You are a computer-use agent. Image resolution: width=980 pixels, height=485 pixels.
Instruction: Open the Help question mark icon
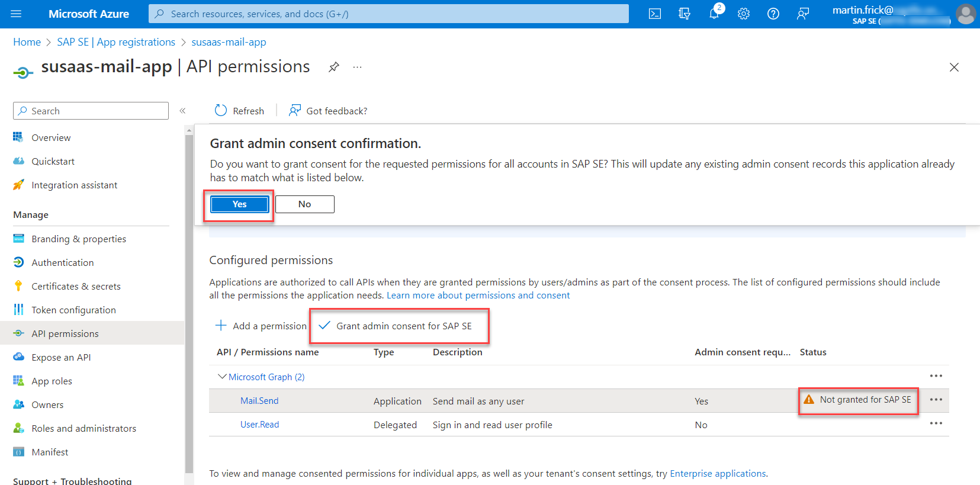(x=773, y=14)
